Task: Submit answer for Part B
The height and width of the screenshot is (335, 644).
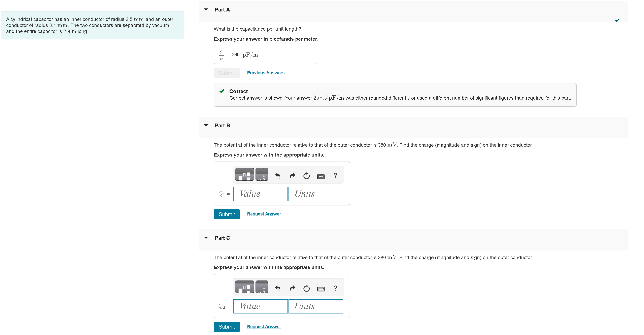Action: (x=226, y=214)
